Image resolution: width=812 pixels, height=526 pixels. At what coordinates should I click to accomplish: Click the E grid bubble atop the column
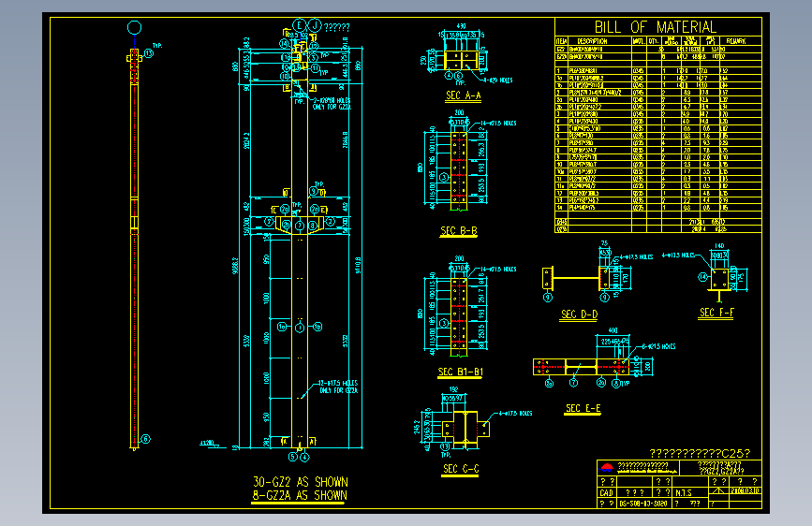coord(300,25)
